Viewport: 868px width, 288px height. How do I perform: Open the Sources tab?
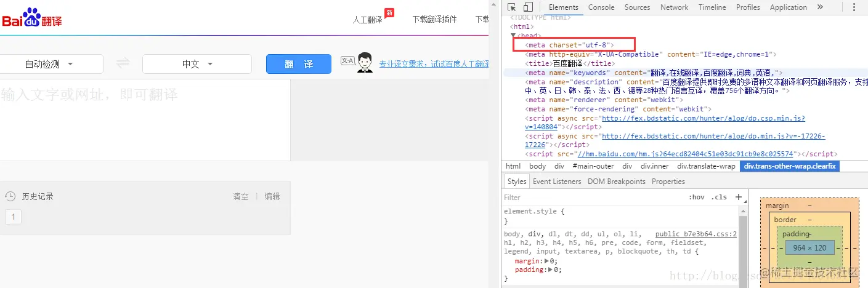pyautogui.click(x=637, y=7)
